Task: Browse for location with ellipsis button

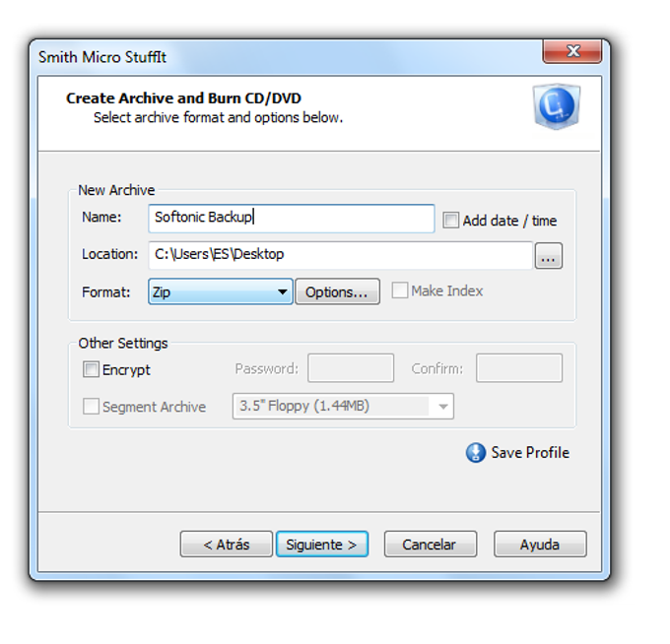Action: coord(549,256)
